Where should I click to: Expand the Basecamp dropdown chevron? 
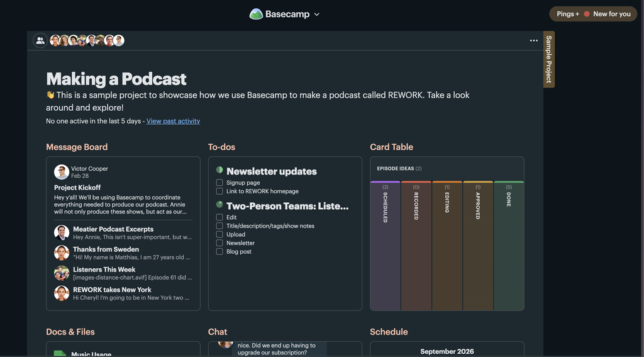[x=317, y=14]
